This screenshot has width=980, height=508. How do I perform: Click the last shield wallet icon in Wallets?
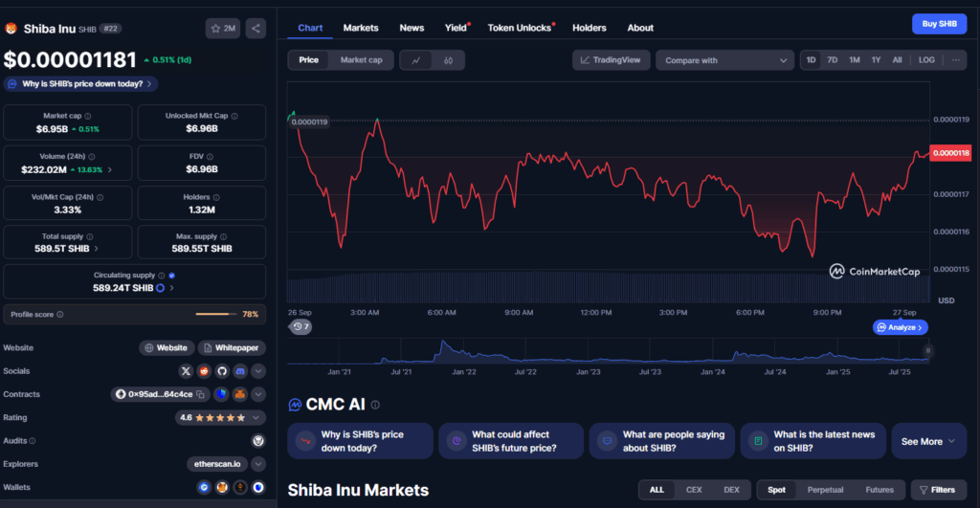(x=258, y=487)
